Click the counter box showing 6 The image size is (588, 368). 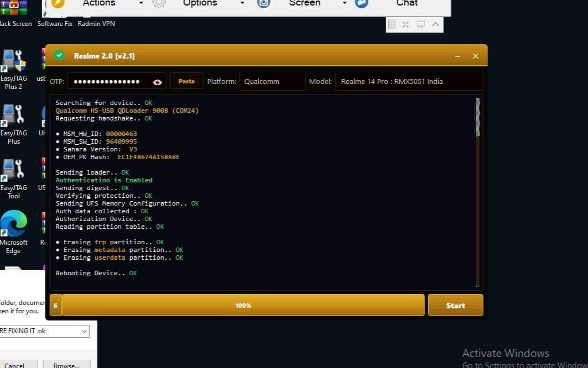pos(55,306)
